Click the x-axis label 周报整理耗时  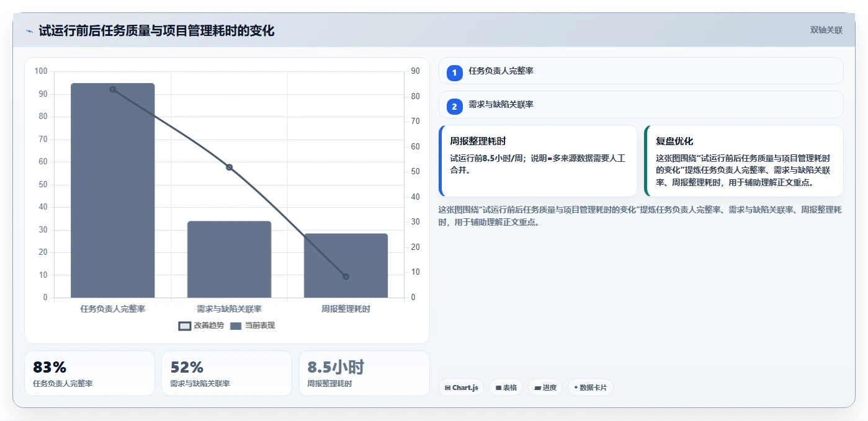click(346, 309)
